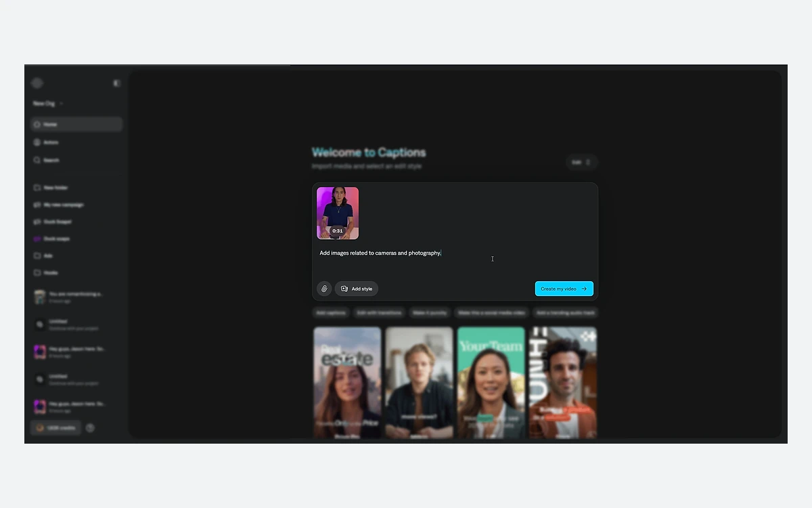Select the Edit with transitions suggestion chip
The image size is (812, 508).
tap(380, 313)
